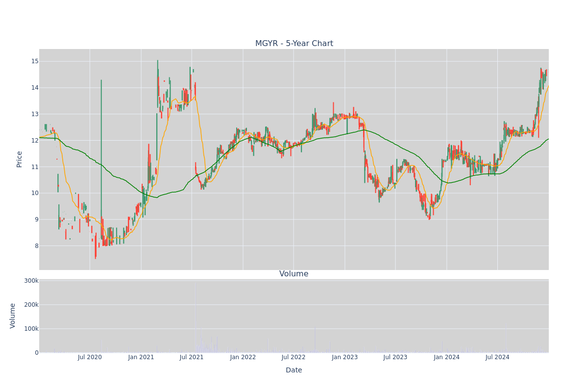Click the price tick label 9
This screenshot has width=588, height=392.
tap(37, 220)
